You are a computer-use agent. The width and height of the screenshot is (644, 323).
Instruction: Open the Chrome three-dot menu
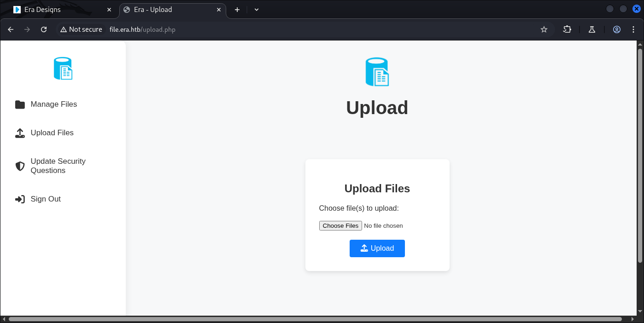633,29
